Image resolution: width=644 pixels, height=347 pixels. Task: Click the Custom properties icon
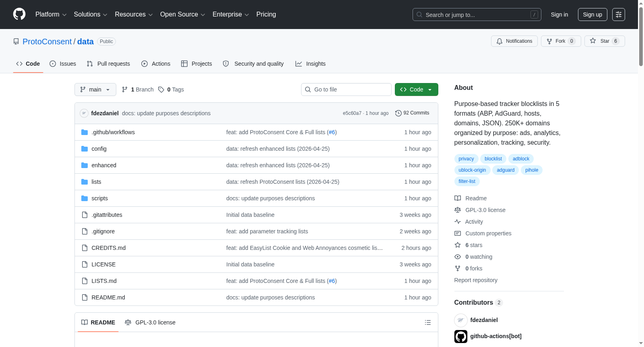tap(458, 233)
